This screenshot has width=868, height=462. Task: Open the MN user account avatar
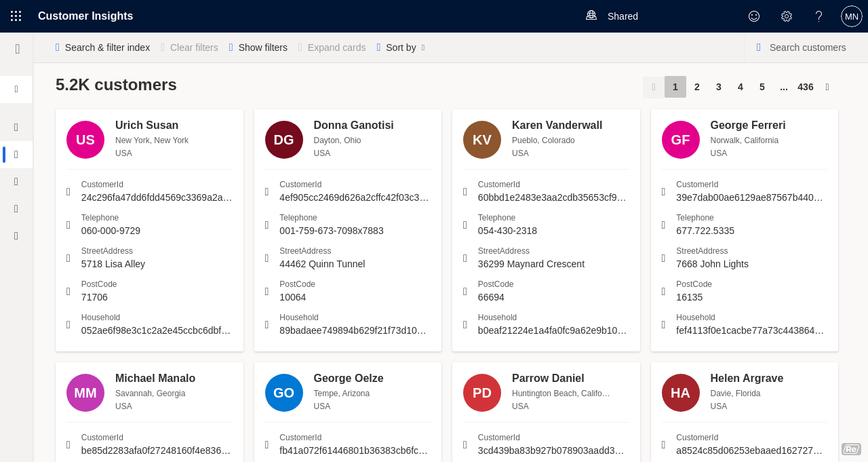click(852, 16)
